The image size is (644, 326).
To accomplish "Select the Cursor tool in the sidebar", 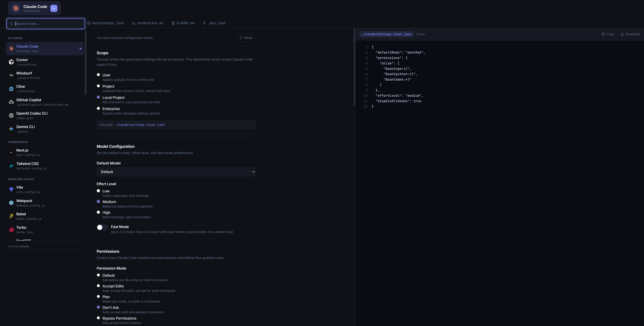I will tap(45, 62).
